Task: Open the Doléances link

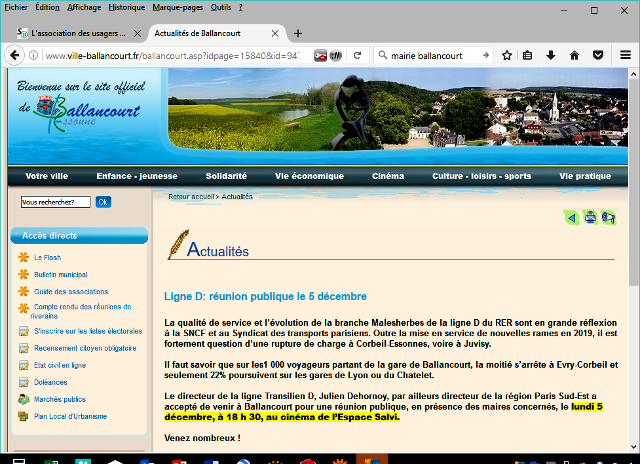Action: pyautogui.click(x=51, y=382)
